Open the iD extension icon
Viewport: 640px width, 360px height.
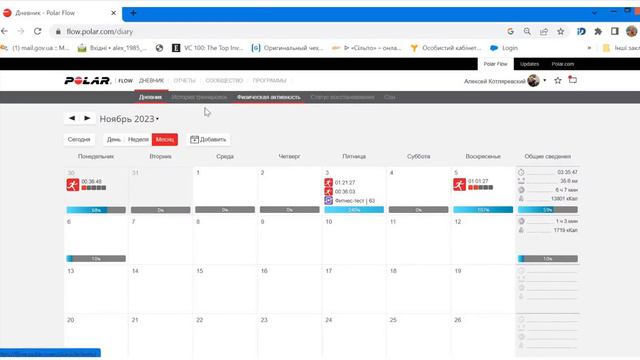coord(581,31)
